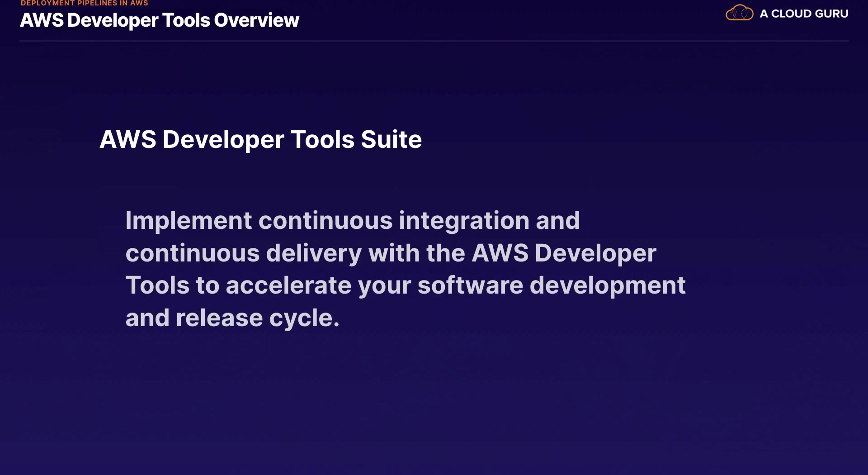This screenshot has height=475, width=868.
Task: Click the word Overview in the slide title
Action: pos(256,20)
